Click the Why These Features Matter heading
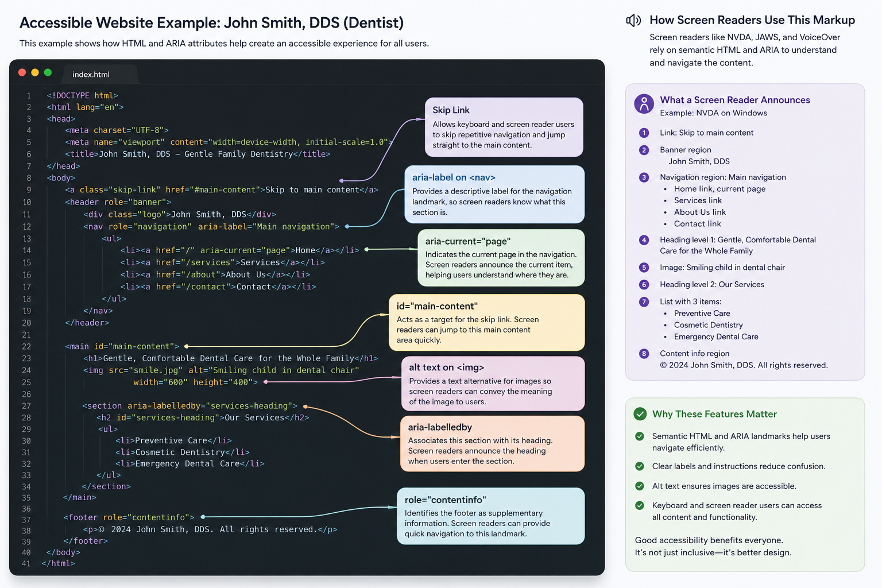This screenshot has width=882, height=588. 714,414
